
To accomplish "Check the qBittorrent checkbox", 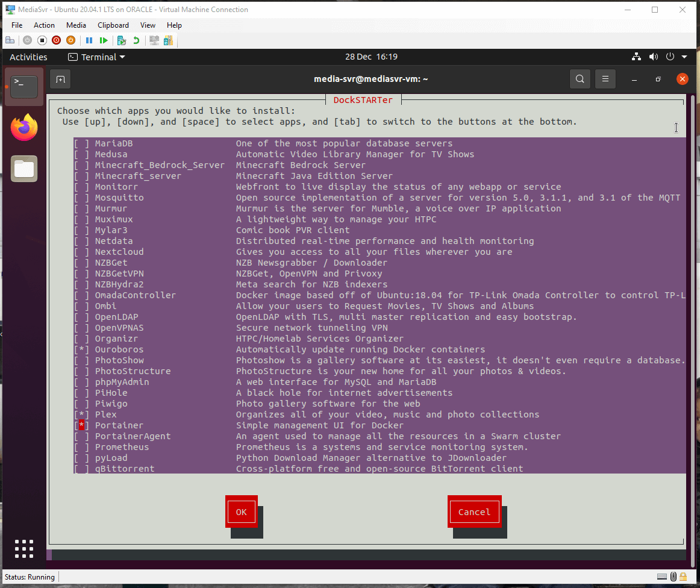I will click(x=81, y=468).
